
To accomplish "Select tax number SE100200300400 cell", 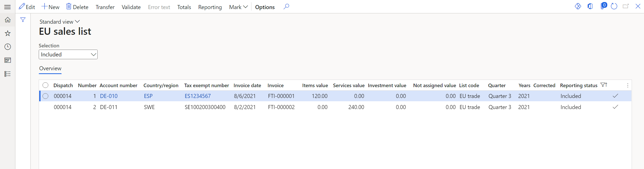I will tap(205, 107).
